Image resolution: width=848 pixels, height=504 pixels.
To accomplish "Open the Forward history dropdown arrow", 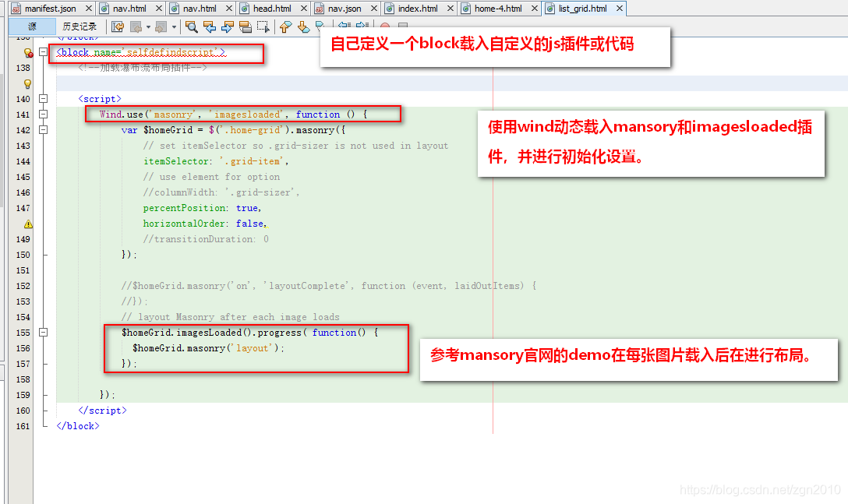I will (x=174, y=26).
